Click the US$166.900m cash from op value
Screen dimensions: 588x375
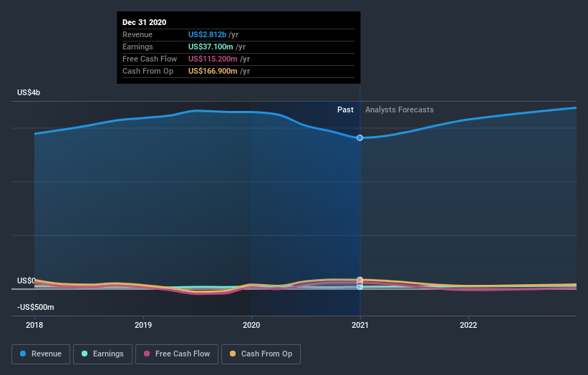(x=213, y=71)
